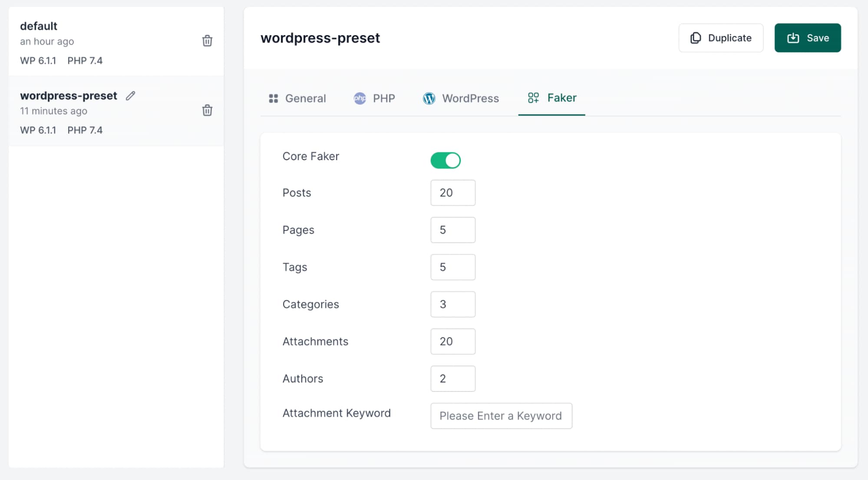The height and width of the screenshot is (480, 868).
Task: Open the PHP settings tab
Action: click(x=384, y=99)
